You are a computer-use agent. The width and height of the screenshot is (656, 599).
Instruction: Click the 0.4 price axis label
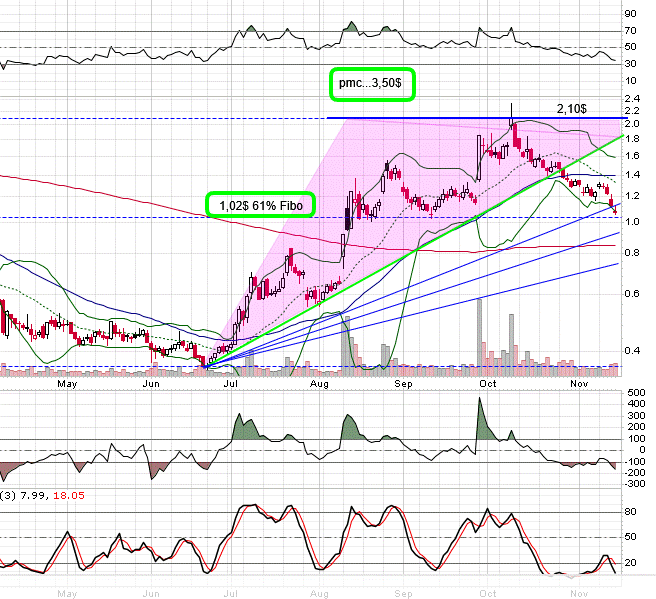pos(631,350)
